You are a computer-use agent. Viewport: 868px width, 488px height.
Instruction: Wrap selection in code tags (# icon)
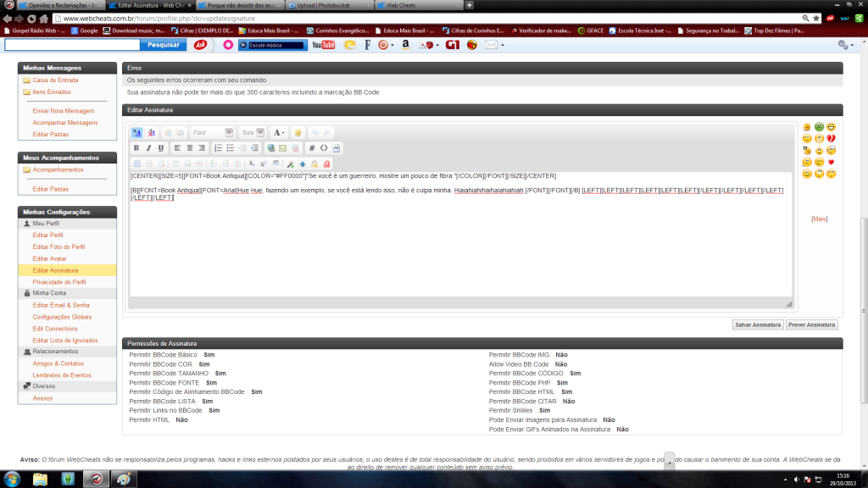coord(312,148)
